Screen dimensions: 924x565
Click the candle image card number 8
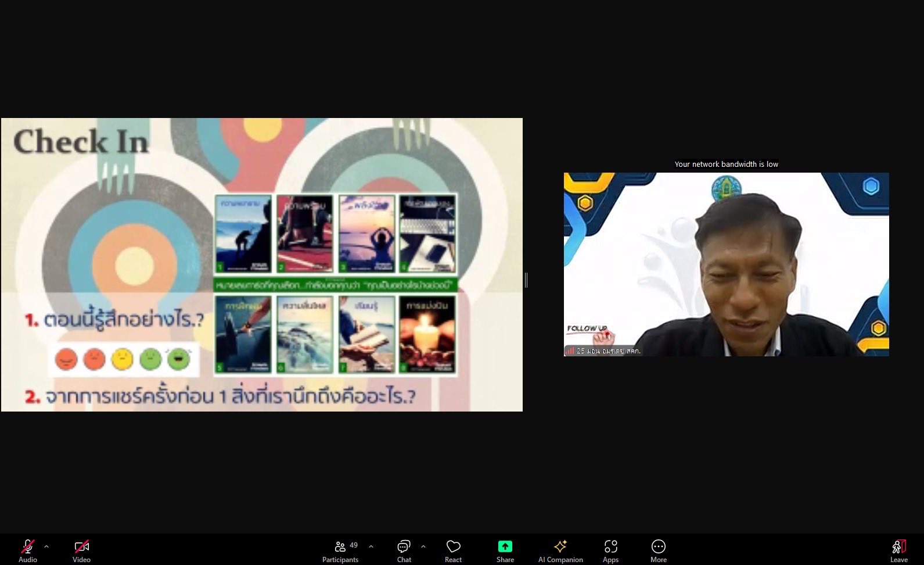427,335
